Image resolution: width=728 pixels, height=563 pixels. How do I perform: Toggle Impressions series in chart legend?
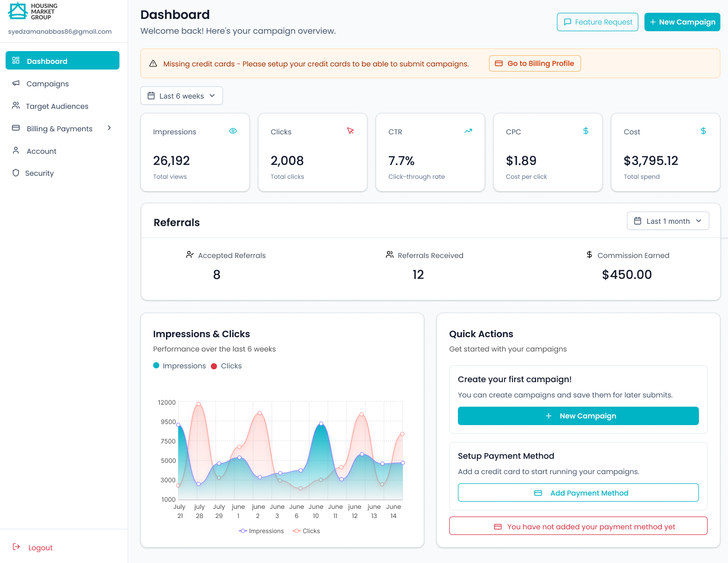coord(261,531)
